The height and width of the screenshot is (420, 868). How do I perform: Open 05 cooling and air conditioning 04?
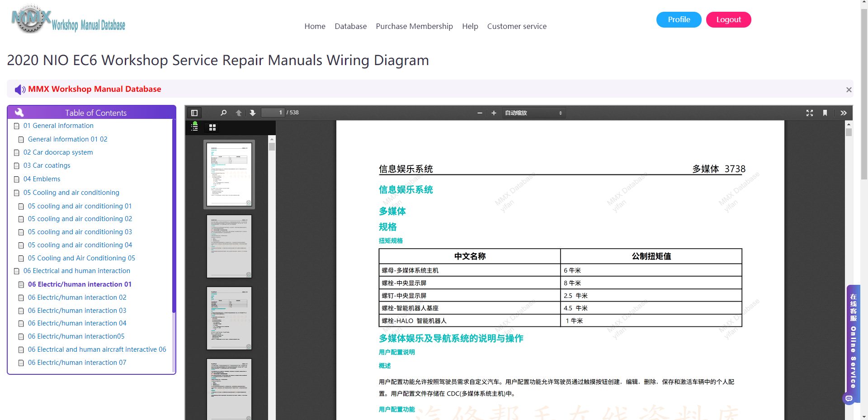[x=80, y=245]
